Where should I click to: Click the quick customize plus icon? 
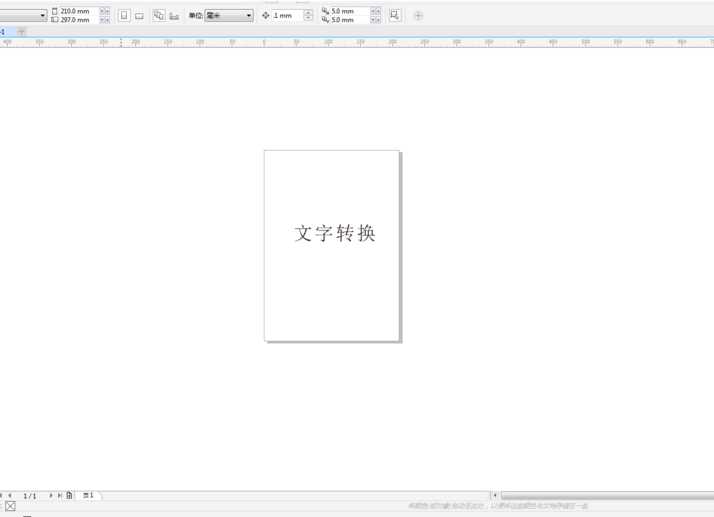point(418,16)
